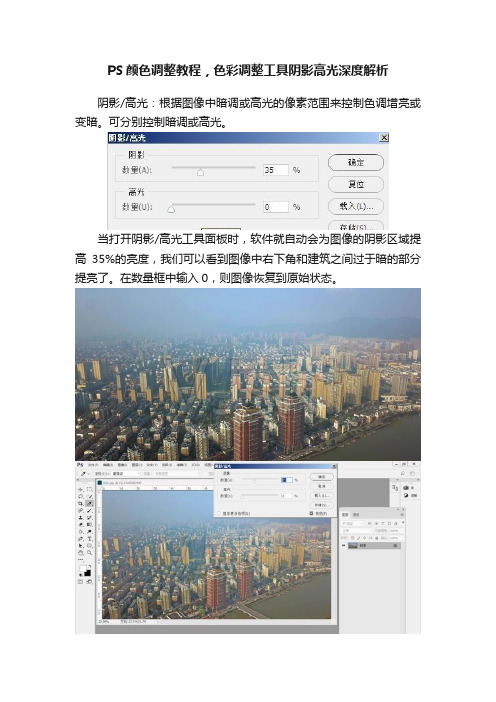The width and height of the screenshot is (496, 702).
Task: Toggle the layer visibility eye icon
Action: [x=343, y=545]
